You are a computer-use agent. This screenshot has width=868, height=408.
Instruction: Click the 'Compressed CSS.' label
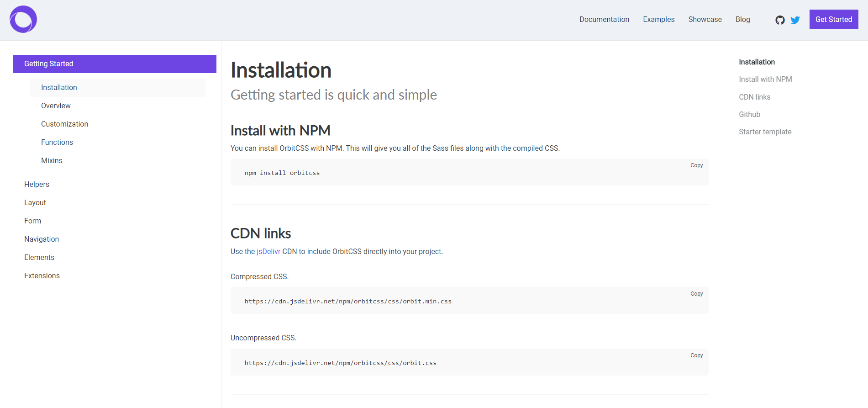tap(259, 276)
